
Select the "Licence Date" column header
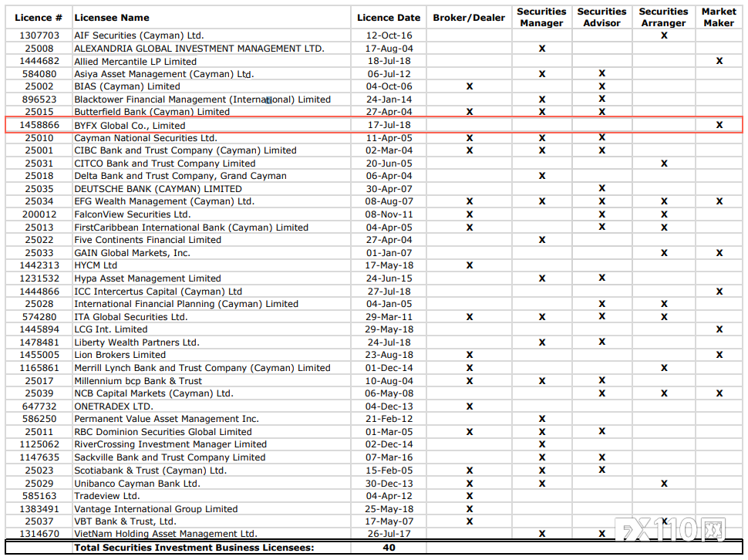pos(389,18)
